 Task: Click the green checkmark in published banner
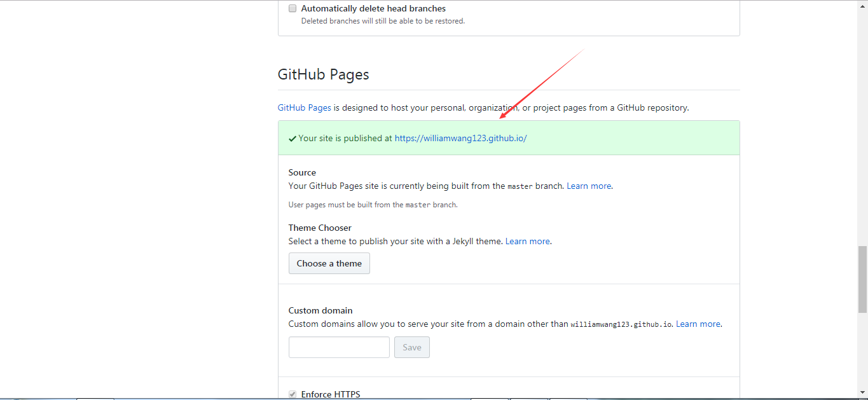click(x=293, y=138)
